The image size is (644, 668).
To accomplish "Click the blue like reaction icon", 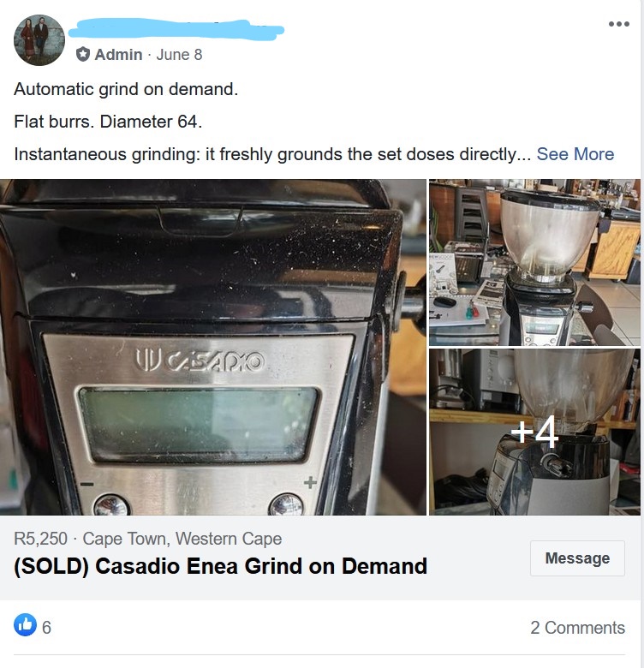I will click(25, 624).
